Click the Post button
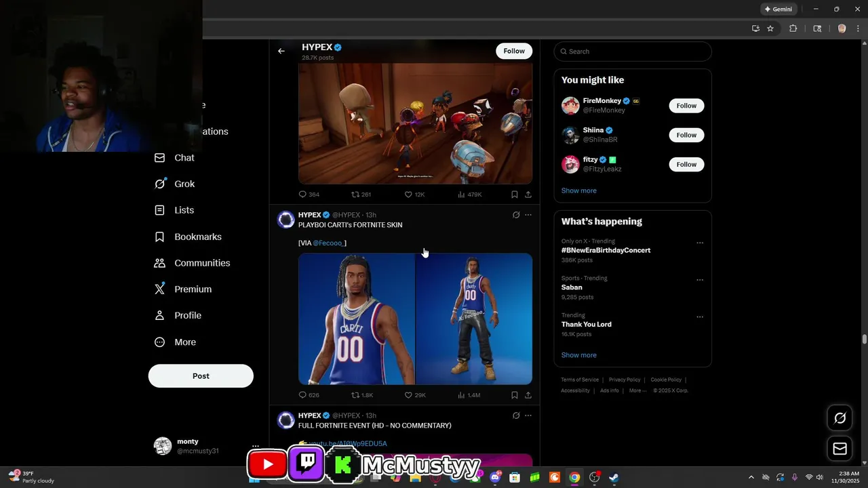Viewport: 868px width, 488px height. point(201,376)
